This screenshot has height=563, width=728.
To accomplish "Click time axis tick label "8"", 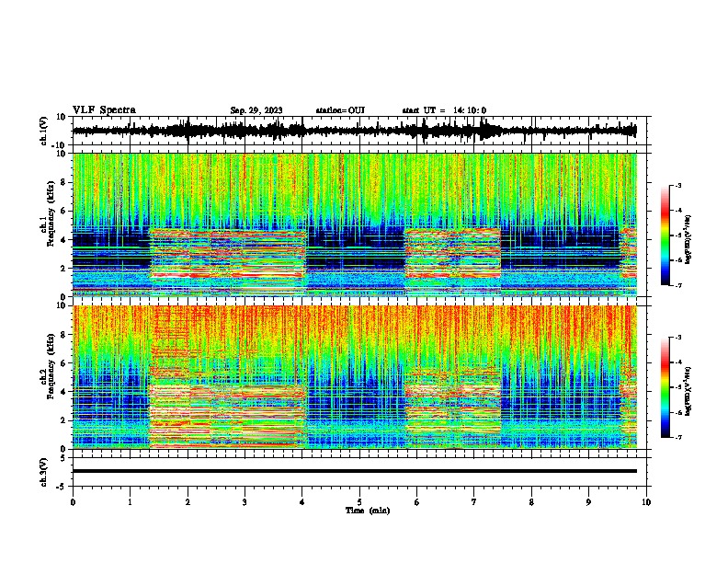I will 531,502.
